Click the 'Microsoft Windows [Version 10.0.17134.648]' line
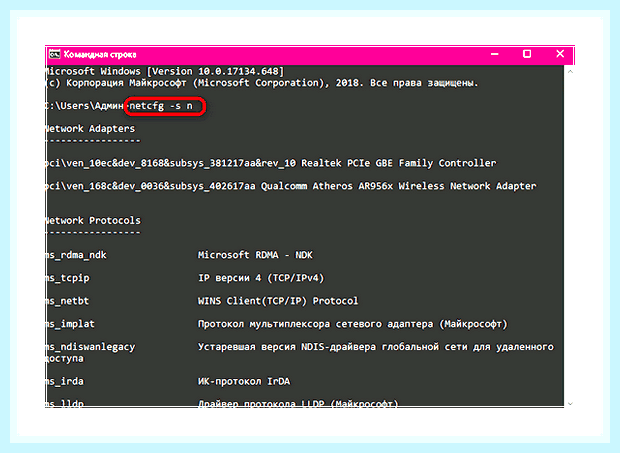This screenshot has width=620, height=453. coord(165,72)
